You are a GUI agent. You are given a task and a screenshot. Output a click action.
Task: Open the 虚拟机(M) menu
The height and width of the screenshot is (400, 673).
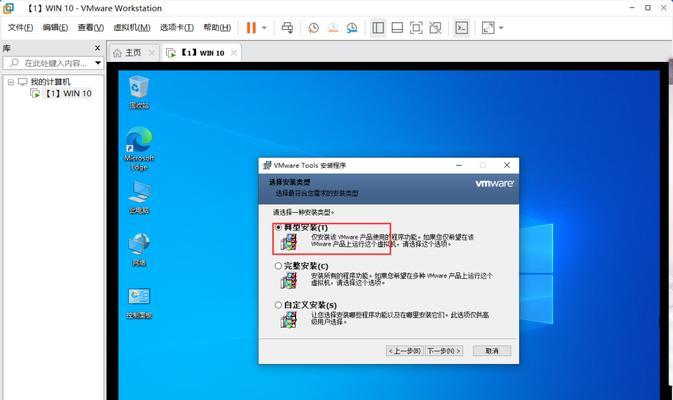pos(132,27)
